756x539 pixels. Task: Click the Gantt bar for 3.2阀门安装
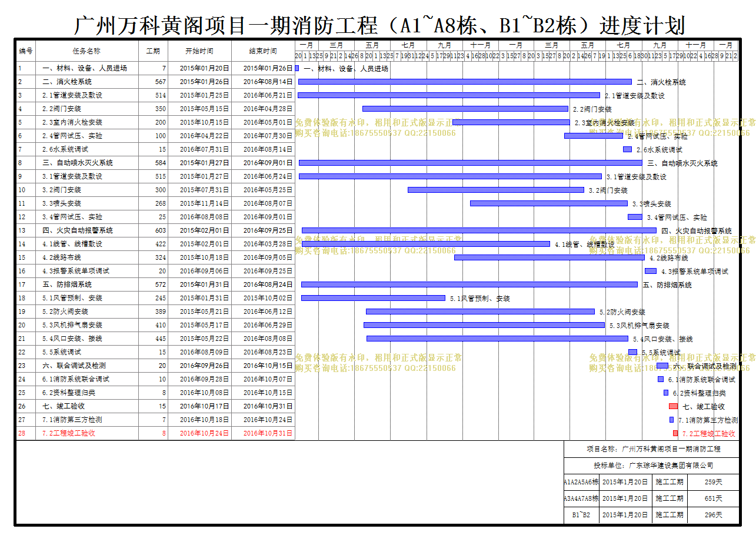coord(496,190)
